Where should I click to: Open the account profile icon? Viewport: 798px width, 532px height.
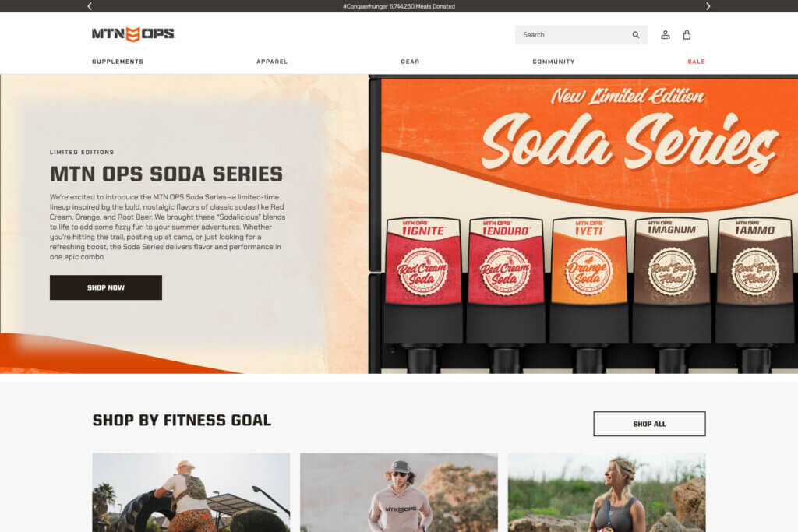666,34
